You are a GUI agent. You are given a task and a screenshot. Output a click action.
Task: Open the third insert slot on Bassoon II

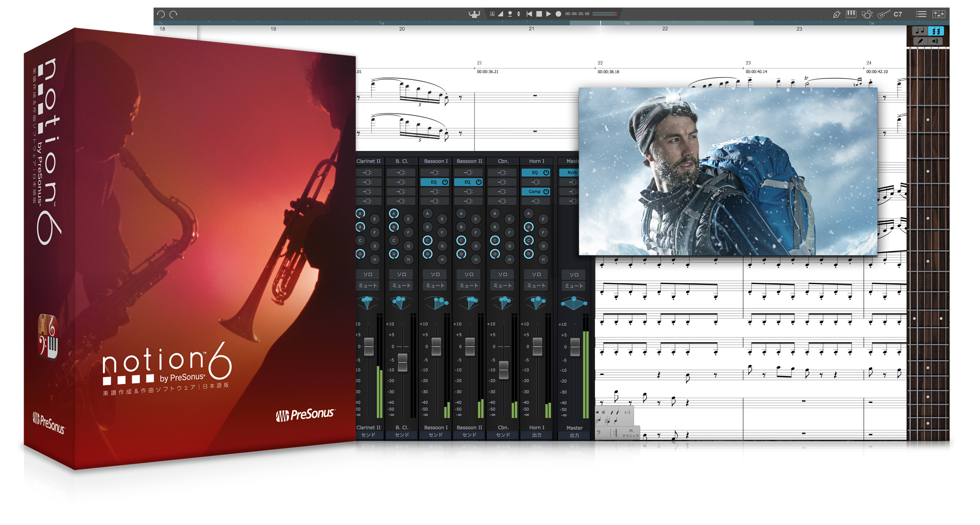point(468,192)
